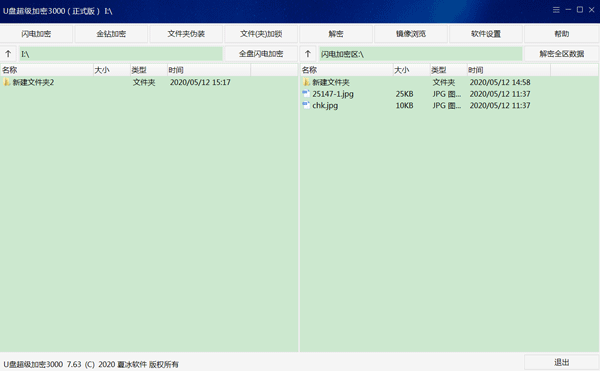Go up one level in encrypted-zone pane
The height and width of the screenshot is (371, 600).
pos(308,54)
